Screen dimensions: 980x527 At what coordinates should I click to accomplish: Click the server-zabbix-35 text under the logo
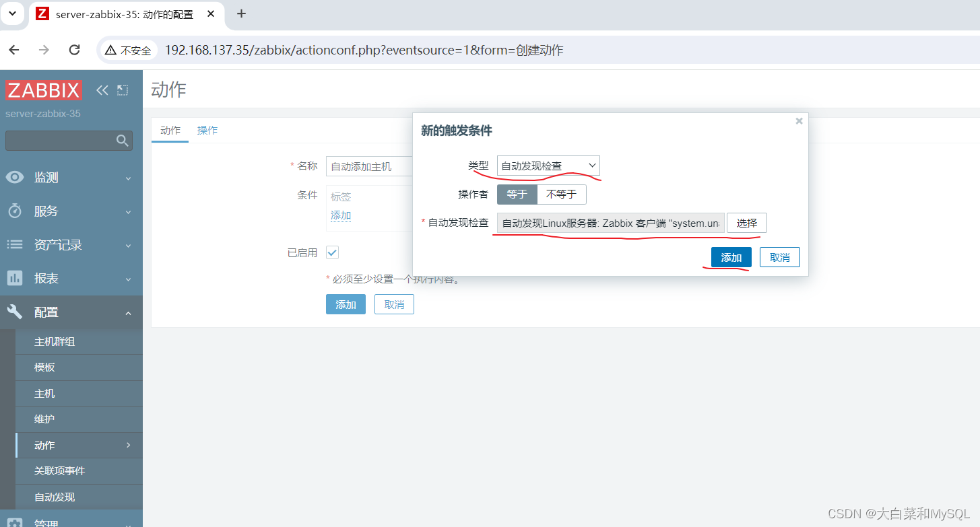point(43,114)
